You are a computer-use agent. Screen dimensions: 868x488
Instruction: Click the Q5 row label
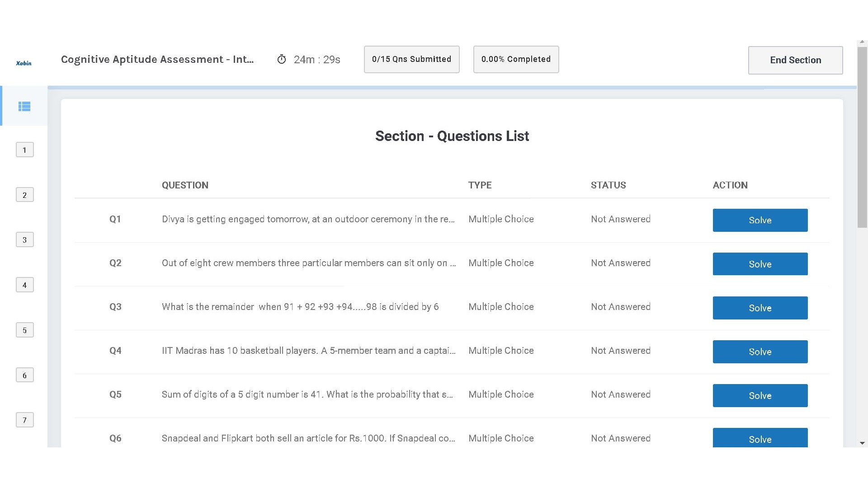[x=115, y=394]
